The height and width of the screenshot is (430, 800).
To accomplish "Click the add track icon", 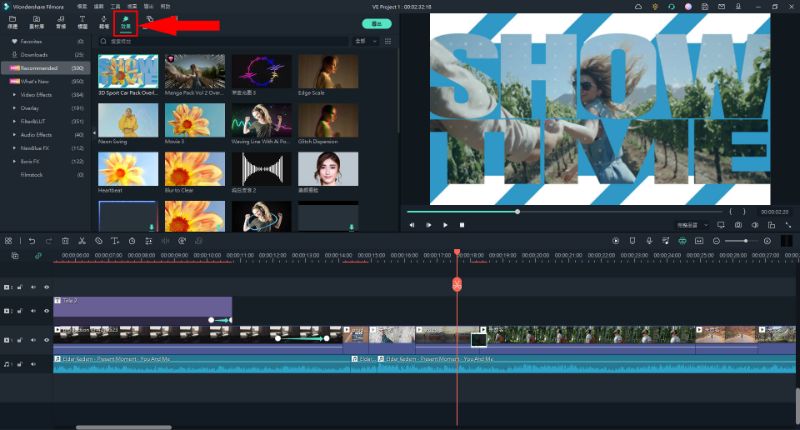I will click(15, 256).
